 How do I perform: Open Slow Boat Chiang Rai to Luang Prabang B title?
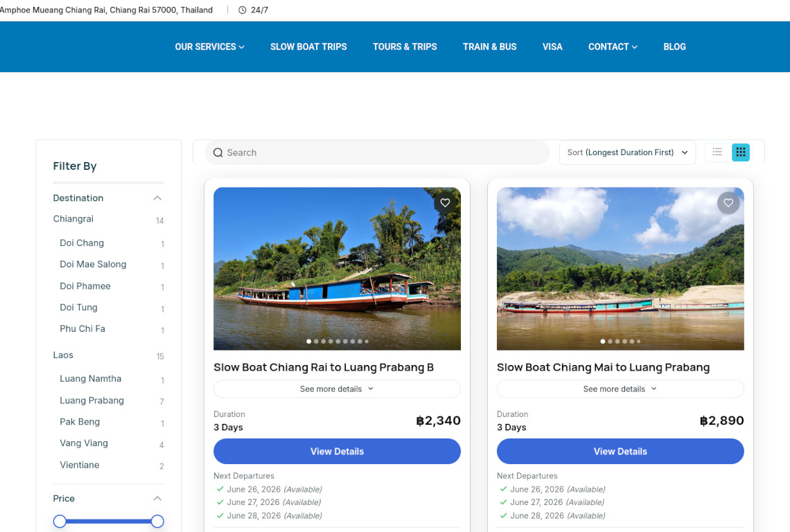[324, 367]
